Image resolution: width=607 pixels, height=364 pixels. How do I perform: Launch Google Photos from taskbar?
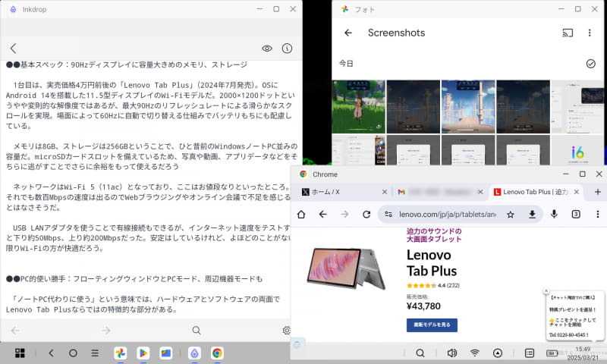pyautogui.click(x=121, y=353)
